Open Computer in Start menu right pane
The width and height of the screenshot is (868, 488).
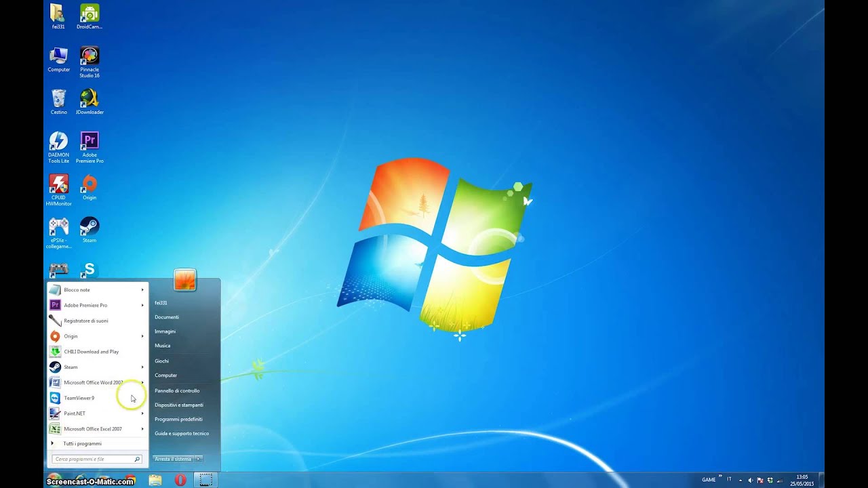tap(165, 375)
